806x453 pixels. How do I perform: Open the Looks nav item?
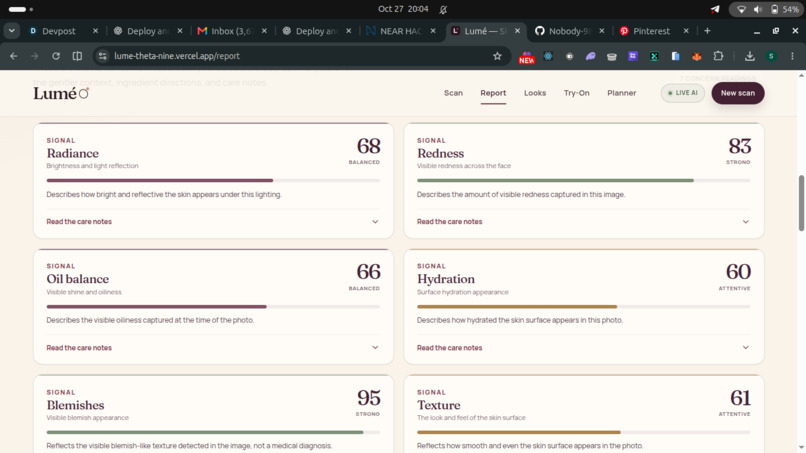pos(535,93)
